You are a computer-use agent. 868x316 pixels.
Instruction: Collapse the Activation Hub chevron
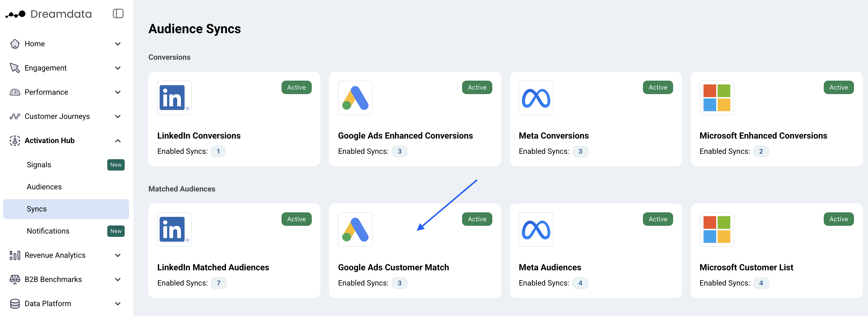[x=117, y=141]
